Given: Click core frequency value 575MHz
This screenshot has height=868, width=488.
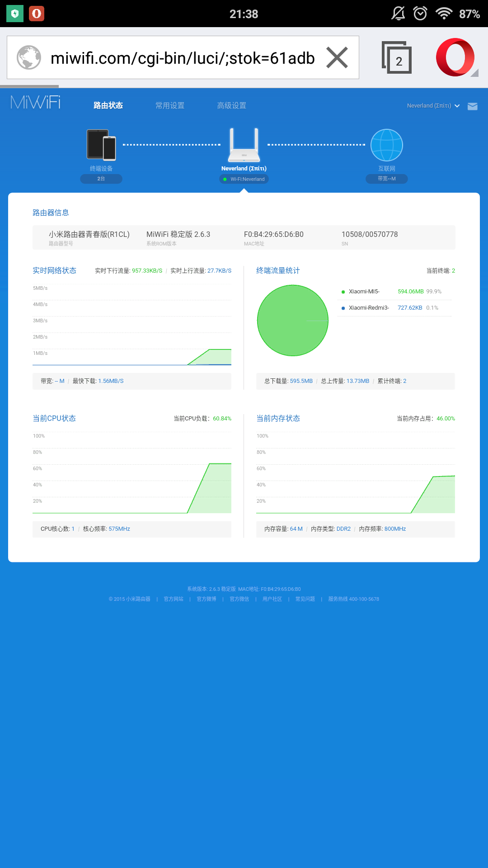Looking at the screenshot, I should (119, 529).
